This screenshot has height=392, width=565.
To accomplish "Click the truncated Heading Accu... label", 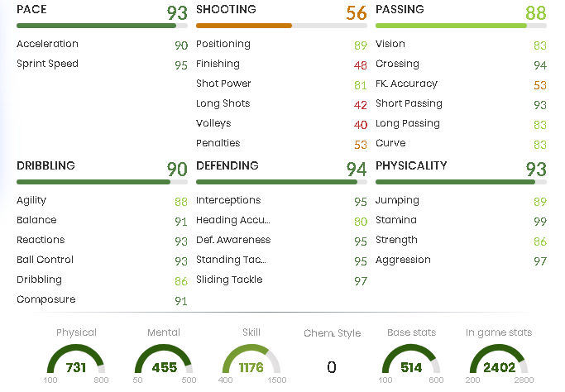I will coord(232,220).
